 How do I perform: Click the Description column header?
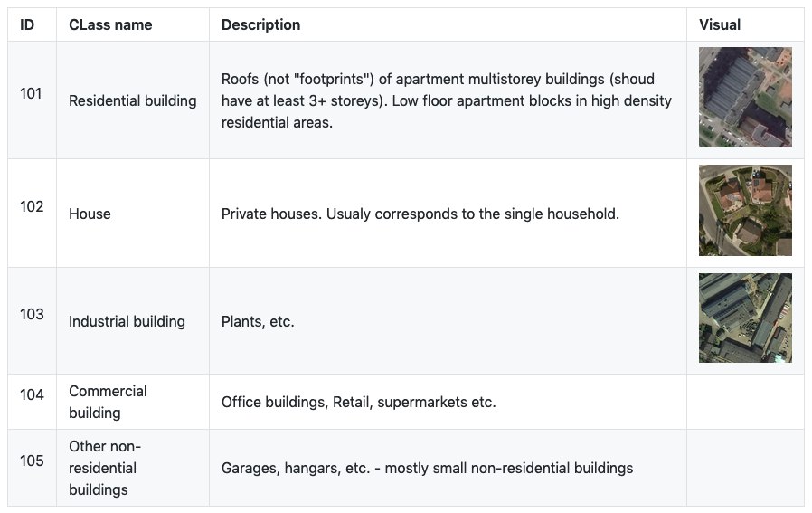click(x=260, y=24)
